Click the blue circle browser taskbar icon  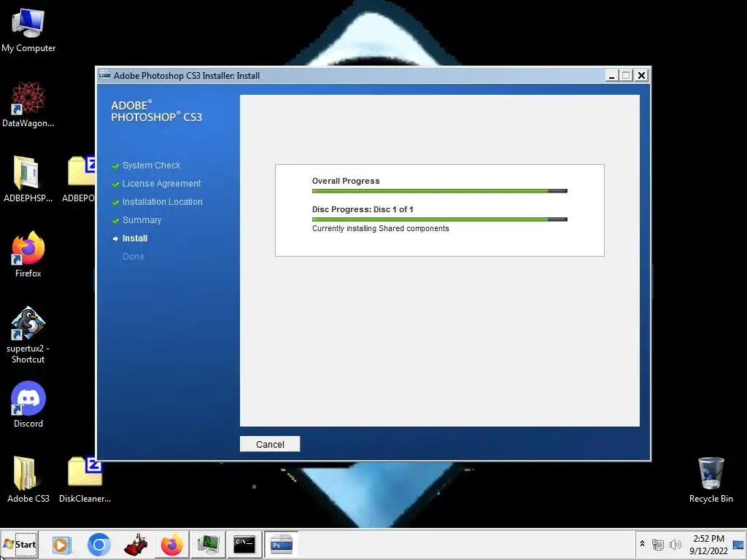[98, 544]
